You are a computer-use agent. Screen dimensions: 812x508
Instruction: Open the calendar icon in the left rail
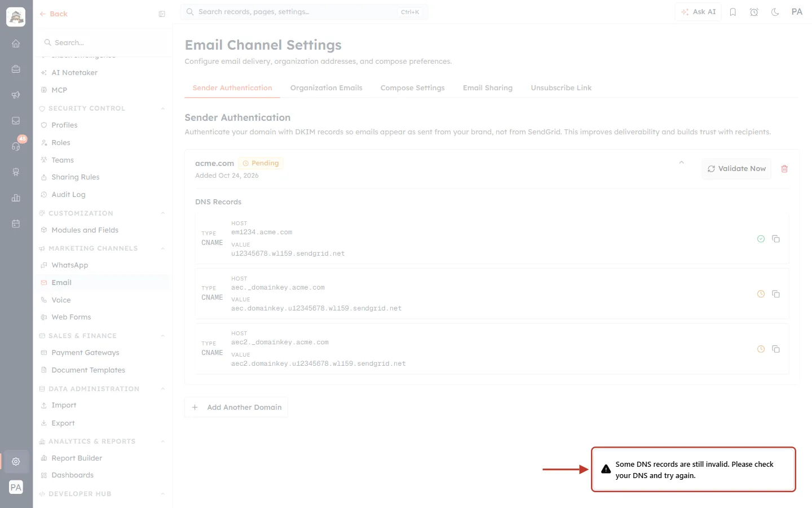click(16, 224)
